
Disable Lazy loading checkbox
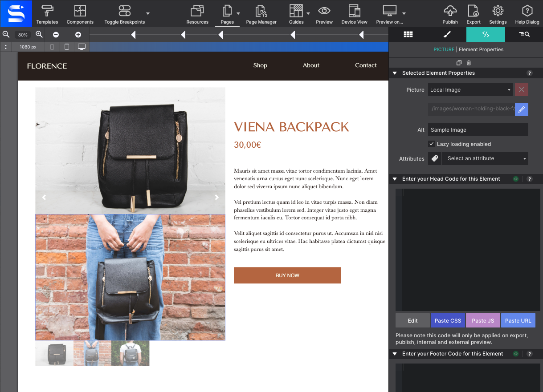431,144
